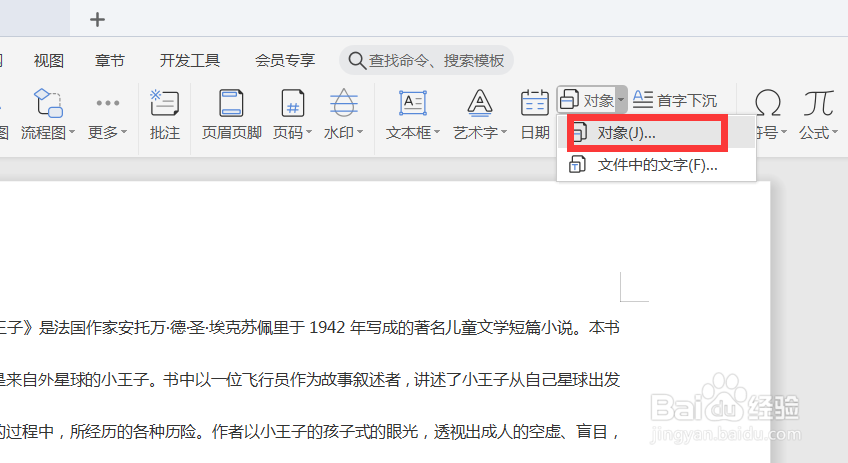Viewport: 848px width, 463px height.
Task: Click the 对象 toolbar button
Action: click(587, 100)
